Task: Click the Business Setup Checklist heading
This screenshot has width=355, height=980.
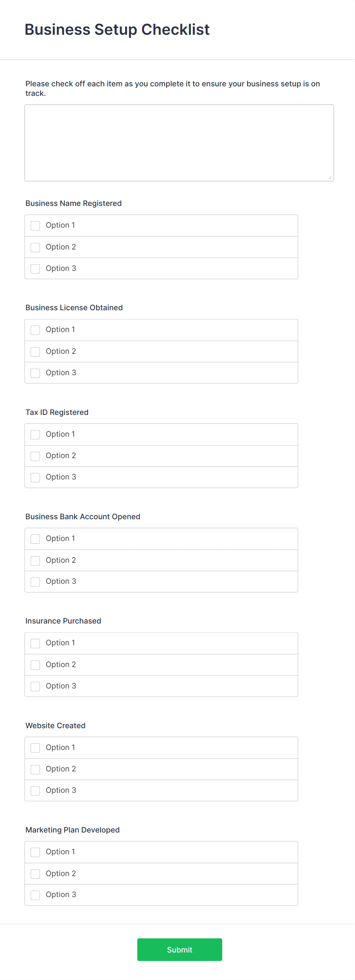Action: [117, 29]
